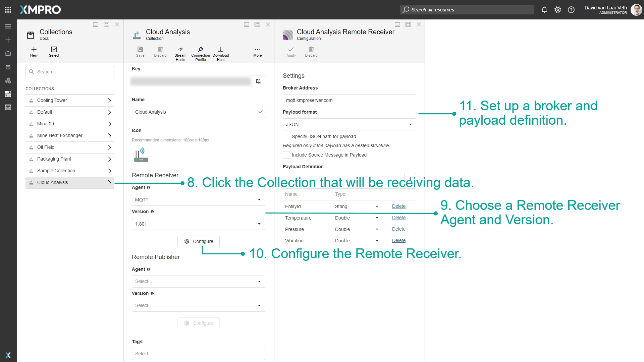Screen dimensions: 644x362
Task: Configure the Remote Receiver
Action: [198, 241]
